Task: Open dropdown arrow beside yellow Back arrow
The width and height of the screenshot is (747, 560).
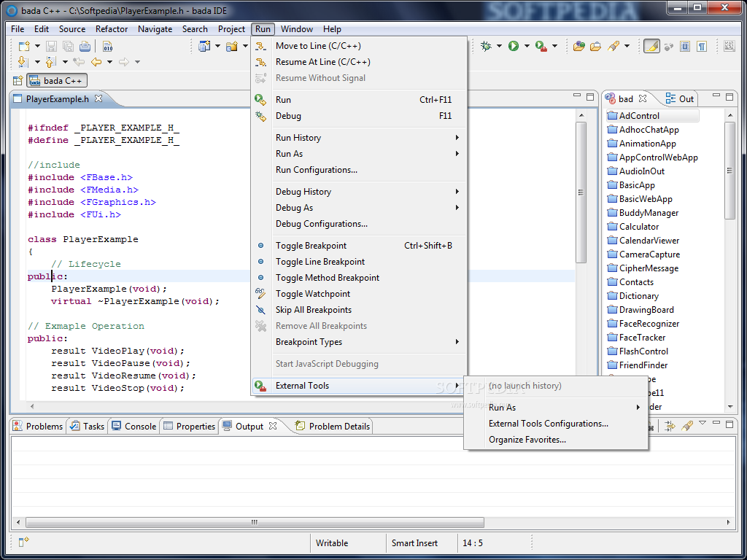Action: coord(109,62)
